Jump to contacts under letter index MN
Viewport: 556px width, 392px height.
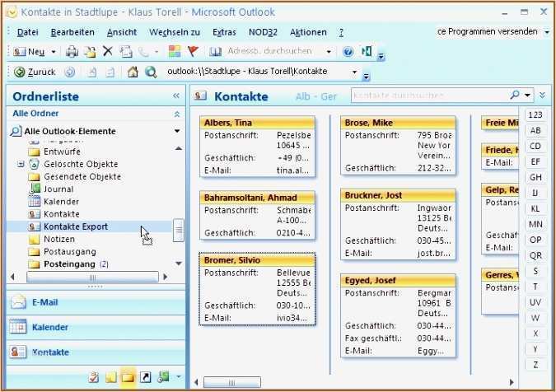pos(535,224)
